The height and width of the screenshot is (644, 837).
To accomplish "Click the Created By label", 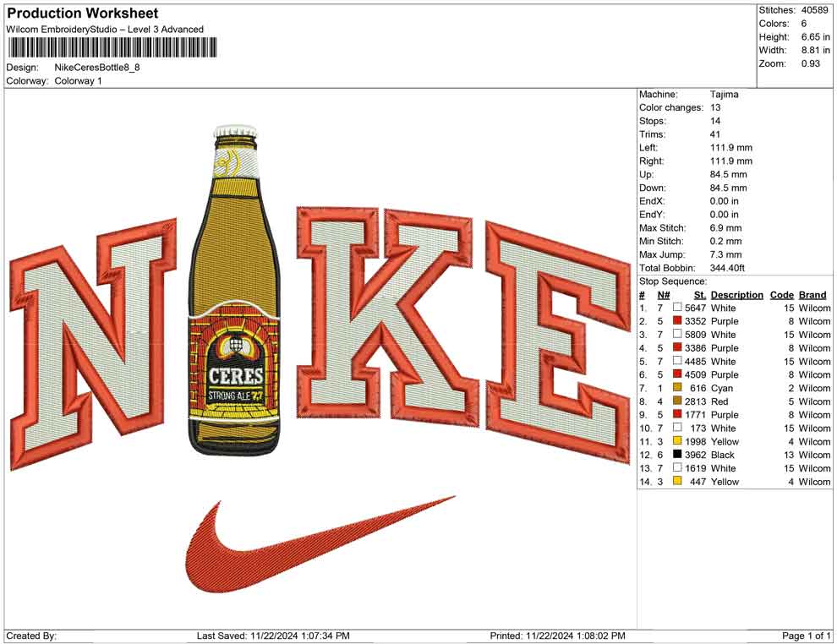I will point(31,636).
